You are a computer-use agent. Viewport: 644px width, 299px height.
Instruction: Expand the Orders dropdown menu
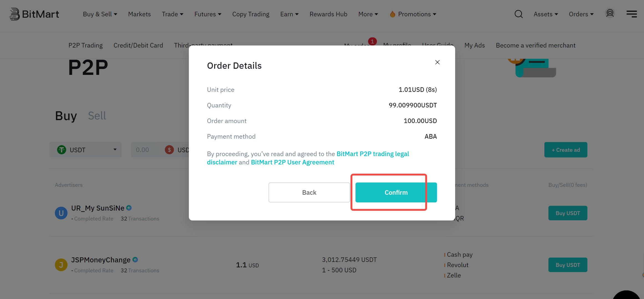click(581, 14)
